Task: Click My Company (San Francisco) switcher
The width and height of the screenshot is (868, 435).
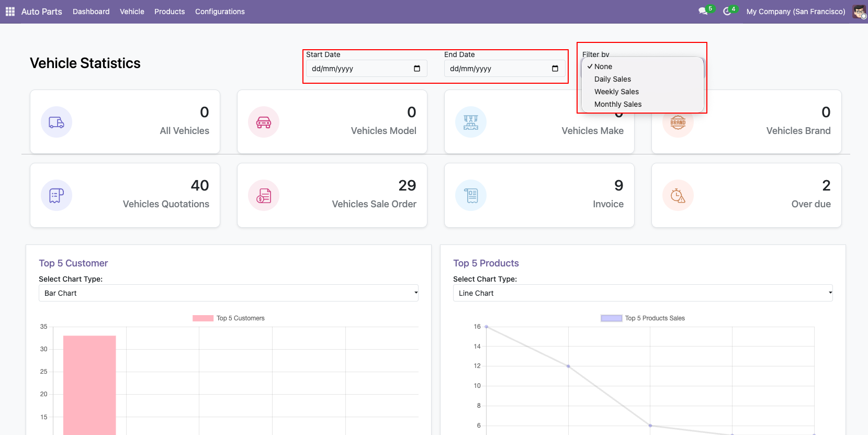Action: (x=795, y=12)
